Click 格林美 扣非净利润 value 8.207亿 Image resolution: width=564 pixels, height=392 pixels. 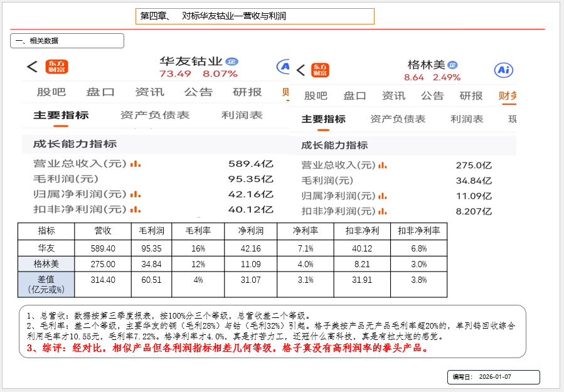(474, 211)
